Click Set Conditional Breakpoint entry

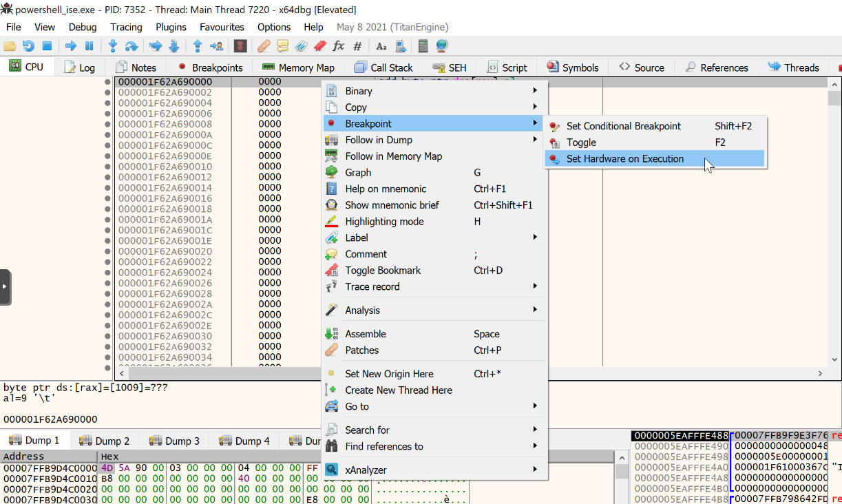(623, 126)
